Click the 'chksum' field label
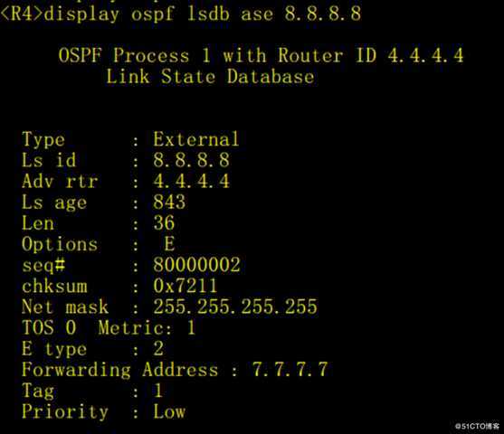Viewport: 504px width, 434px height. pyautogui.click(x=54, y=286)
